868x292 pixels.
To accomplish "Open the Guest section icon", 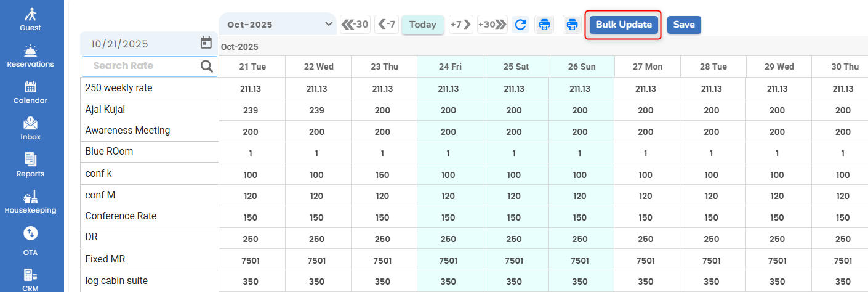I will [31, 15].
